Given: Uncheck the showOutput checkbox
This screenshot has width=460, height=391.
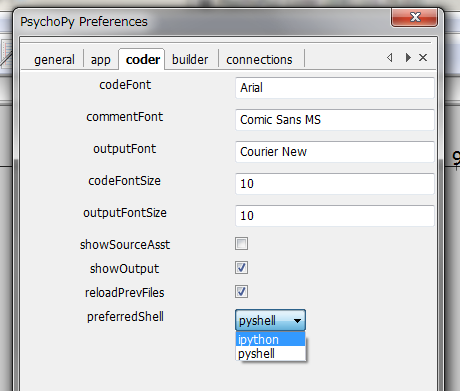Looking at the screenshot, I should 241,268.
